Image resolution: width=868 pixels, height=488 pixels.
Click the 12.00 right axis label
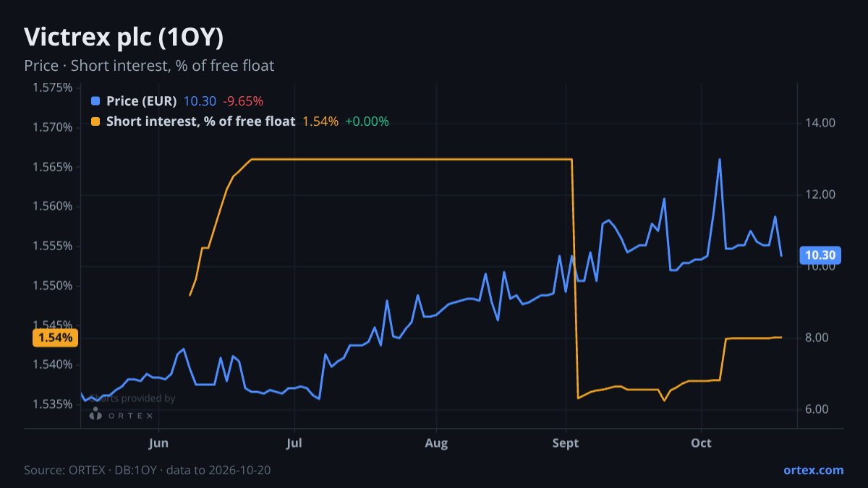click(x=820, y=194)
